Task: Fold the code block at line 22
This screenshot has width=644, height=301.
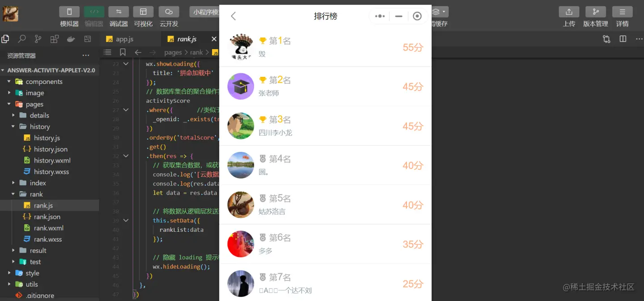Action: click(x=126, y=64)
